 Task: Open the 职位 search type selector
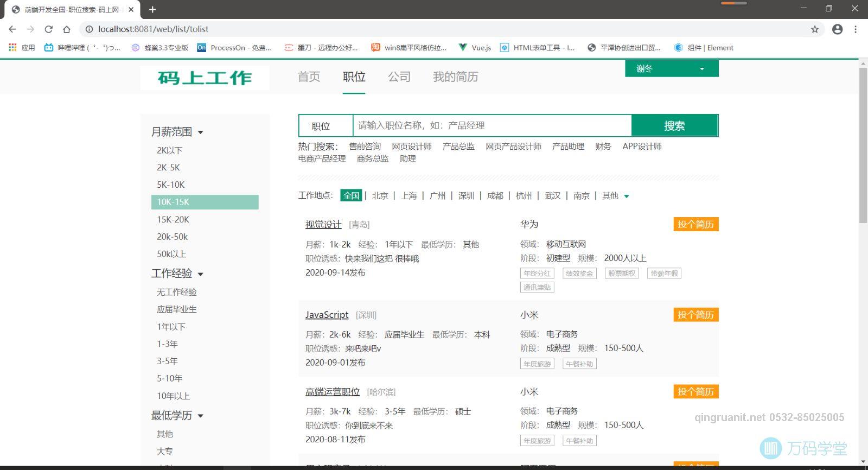(x=326, y=126)
